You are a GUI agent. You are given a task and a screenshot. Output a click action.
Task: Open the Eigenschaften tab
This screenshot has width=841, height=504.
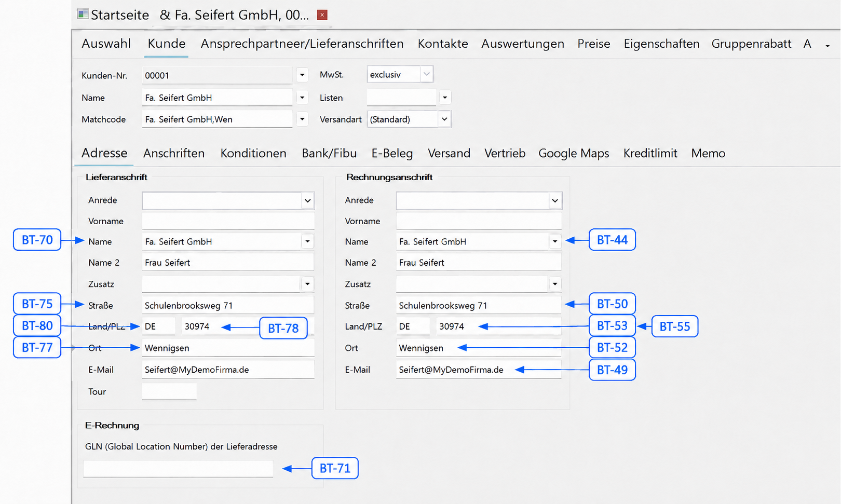[661, 44]
